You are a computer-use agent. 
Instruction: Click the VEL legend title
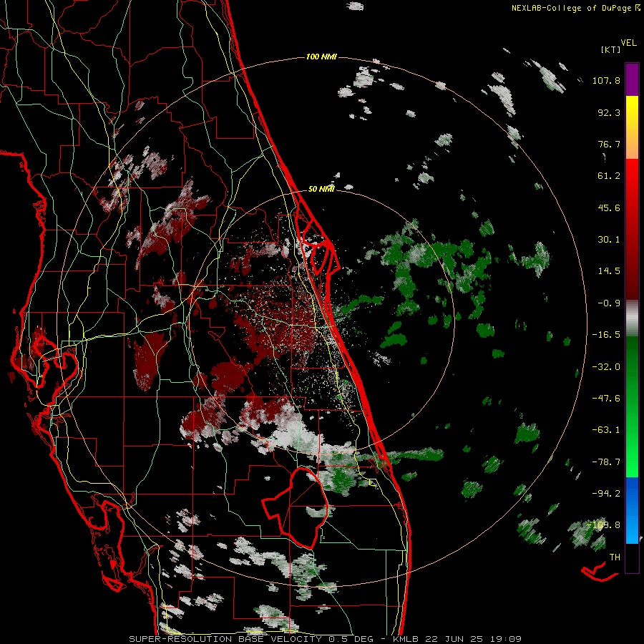628,43
